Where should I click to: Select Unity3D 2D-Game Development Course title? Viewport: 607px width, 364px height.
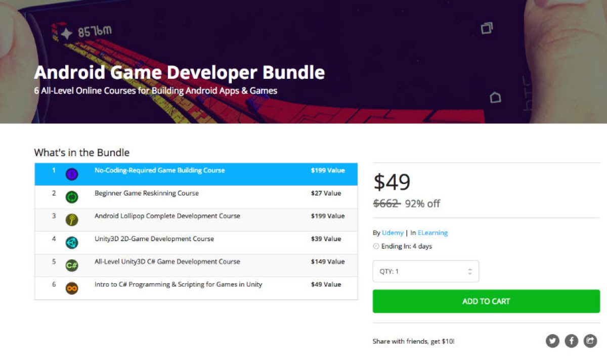click(x=154, y=239)
